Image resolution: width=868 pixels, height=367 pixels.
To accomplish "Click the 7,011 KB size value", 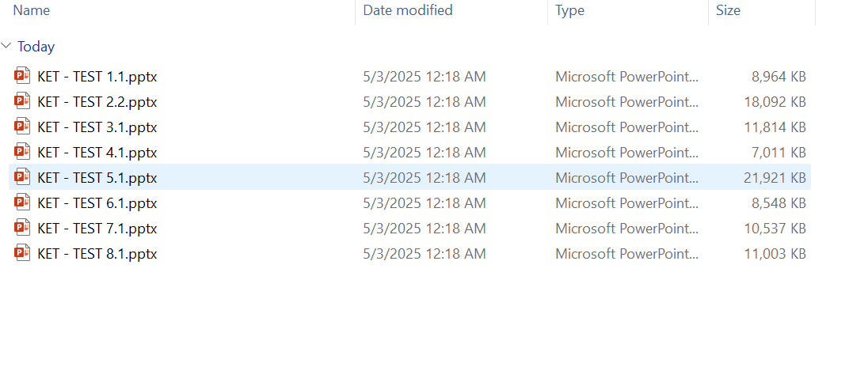I will (779, 153).
